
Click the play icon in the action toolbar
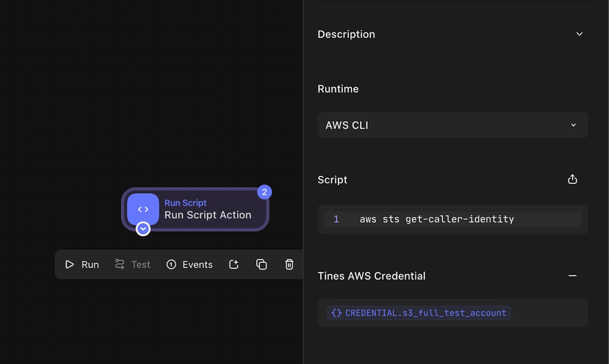point(70,265)
